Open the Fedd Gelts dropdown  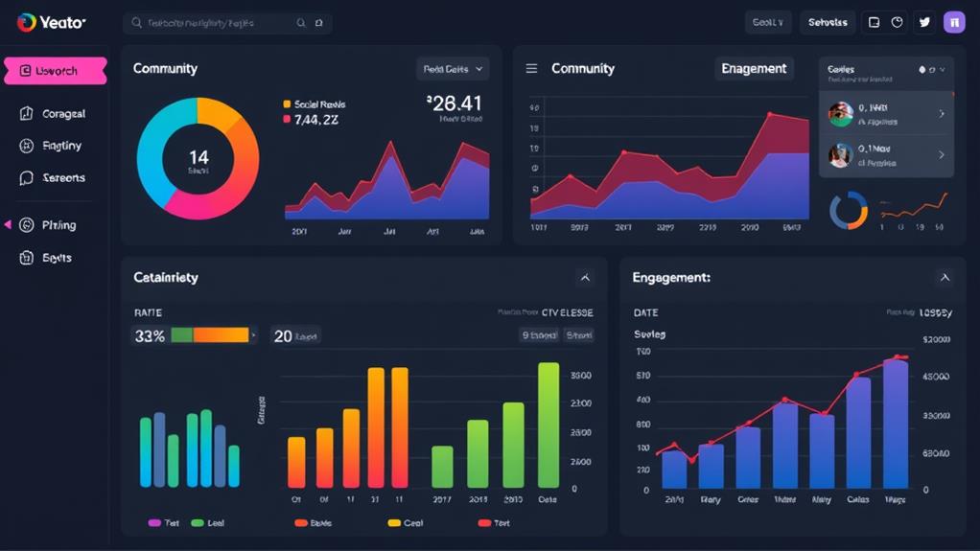pyautogui.click(x=453, y=69)
